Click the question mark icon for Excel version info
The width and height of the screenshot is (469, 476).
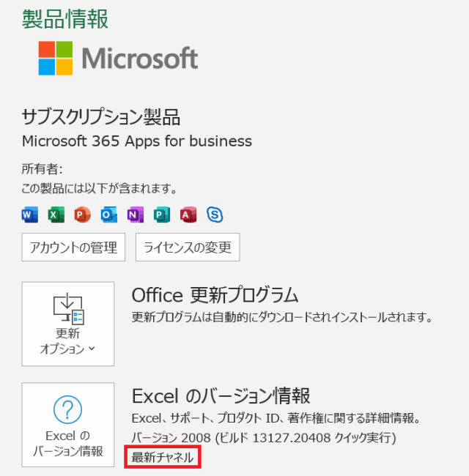click(x=67, y=409)
